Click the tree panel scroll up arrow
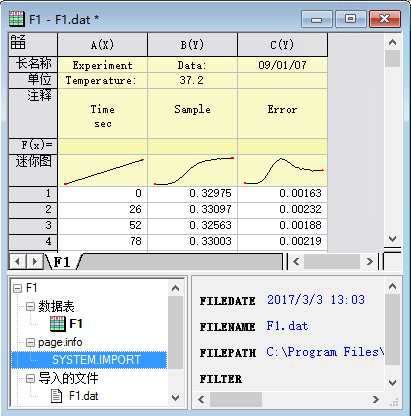411x416 pixels. [x=176, y=288]
